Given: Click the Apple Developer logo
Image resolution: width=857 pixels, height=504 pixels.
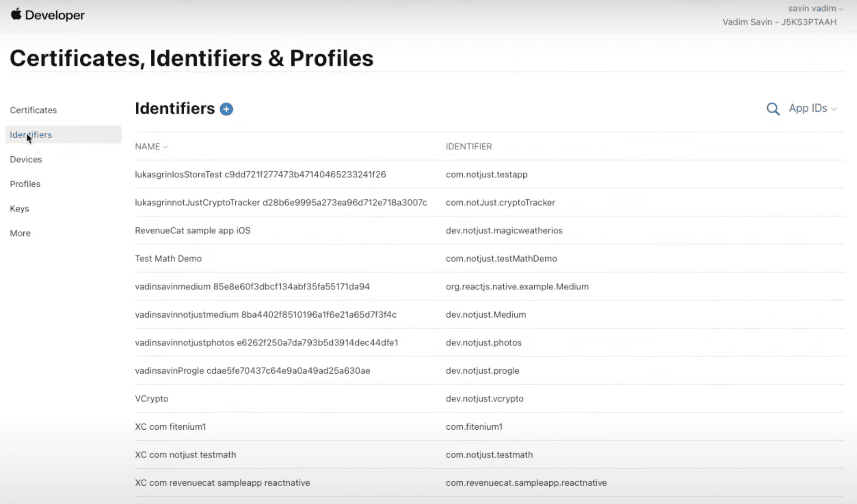Looking at the screenshot, I should (x=47, y=15).
